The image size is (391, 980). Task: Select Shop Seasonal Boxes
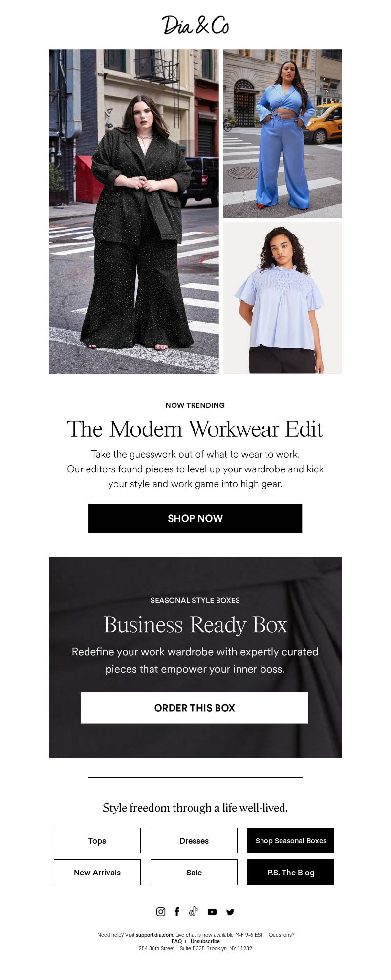click(291, 840)
